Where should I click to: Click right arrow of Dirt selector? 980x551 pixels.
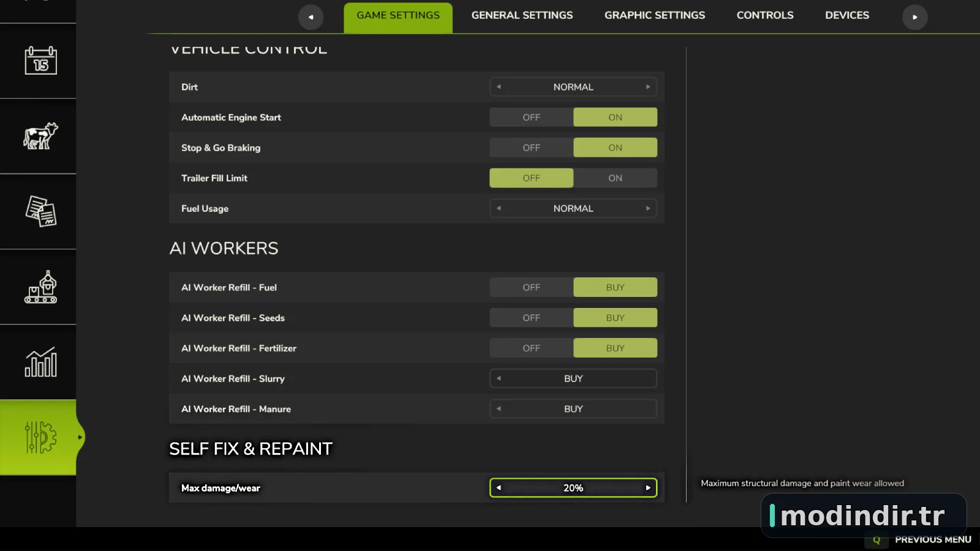[x=647, y=87]
